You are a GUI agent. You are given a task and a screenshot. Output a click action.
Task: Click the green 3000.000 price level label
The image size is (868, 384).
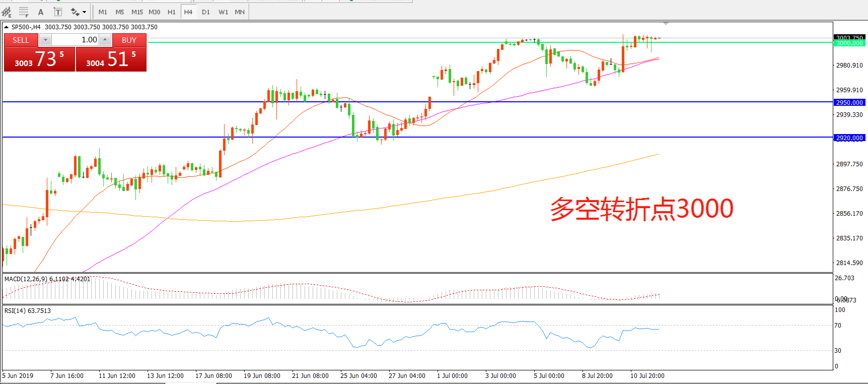(x=849, y=43)
